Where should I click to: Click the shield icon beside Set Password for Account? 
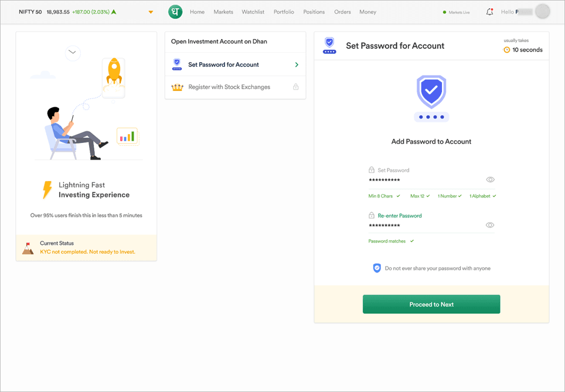click(177, 65)
